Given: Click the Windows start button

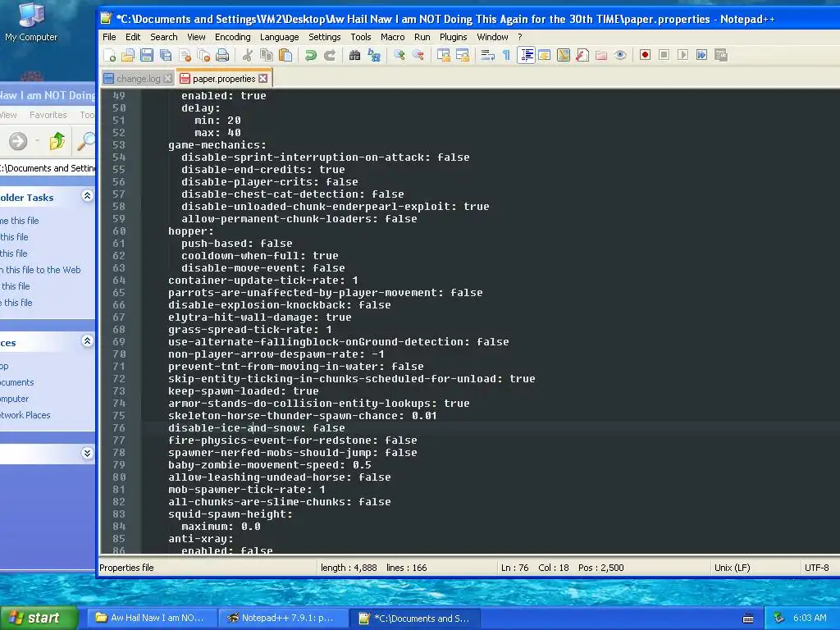Looking at the screenshot, I should [x=39, y=618].
